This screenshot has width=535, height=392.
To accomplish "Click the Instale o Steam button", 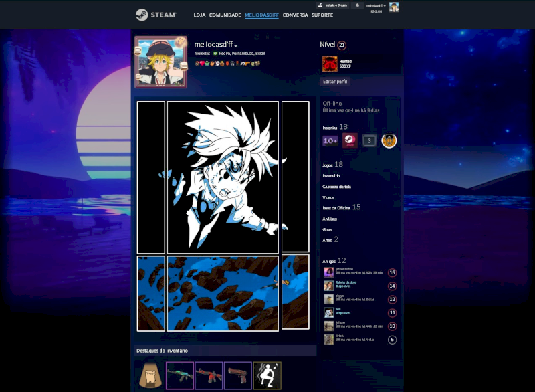I will 332,5.
